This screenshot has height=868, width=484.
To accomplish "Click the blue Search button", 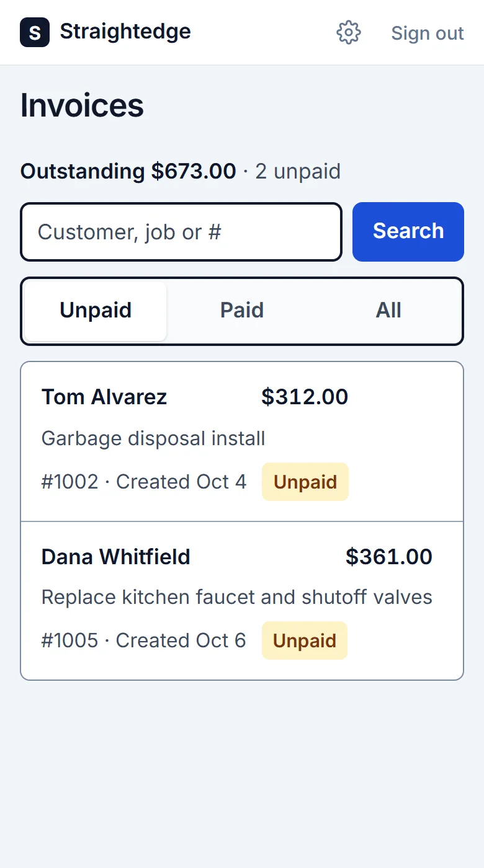I will (x=408, y=232).
